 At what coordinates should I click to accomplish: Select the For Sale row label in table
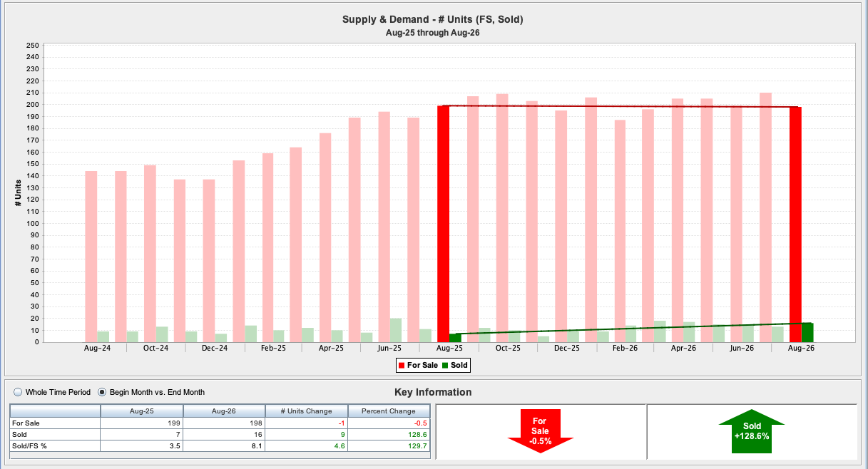click(56, 423)
